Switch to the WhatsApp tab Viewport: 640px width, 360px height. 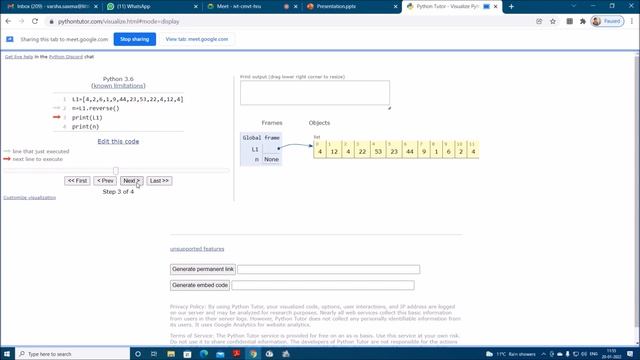(x=151, y=7)
